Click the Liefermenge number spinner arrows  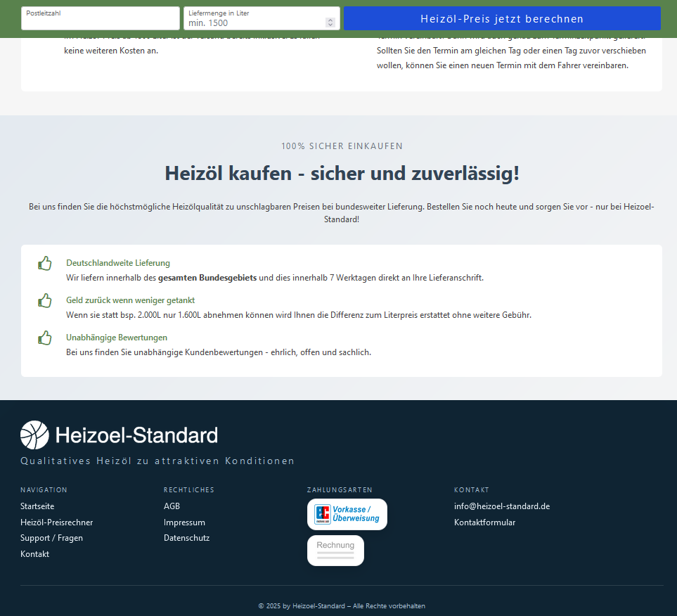point(330,23)
